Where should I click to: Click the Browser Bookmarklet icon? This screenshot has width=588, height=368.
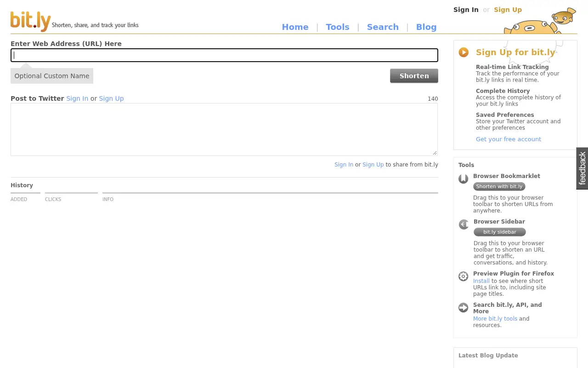tap(464, 179)
